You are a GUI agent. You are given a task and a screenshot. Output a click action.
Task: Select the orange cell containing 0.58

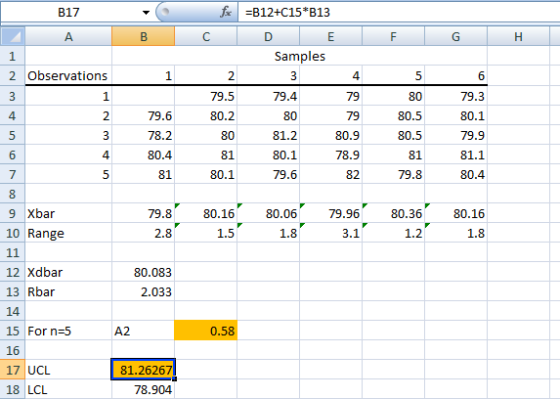[206, 330]
